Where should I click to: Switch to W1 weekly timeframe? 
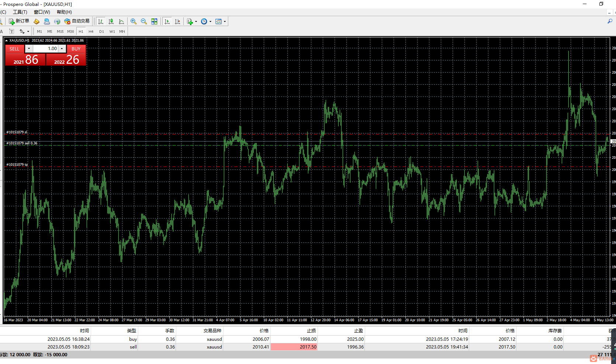(112, 31)
